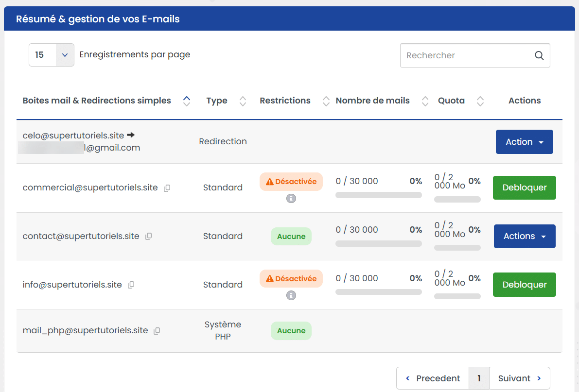Viewport: 579px width, 392px height.
Task: Click Restrictions column header text
Action: (x=285, y=101)
